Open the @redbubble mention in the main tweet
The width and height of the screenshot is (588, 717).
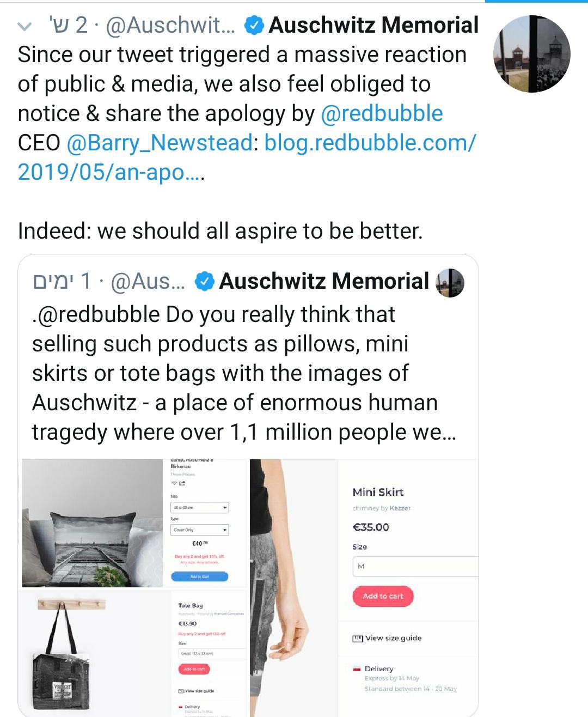pyautogui.click(x=382, y=113)
